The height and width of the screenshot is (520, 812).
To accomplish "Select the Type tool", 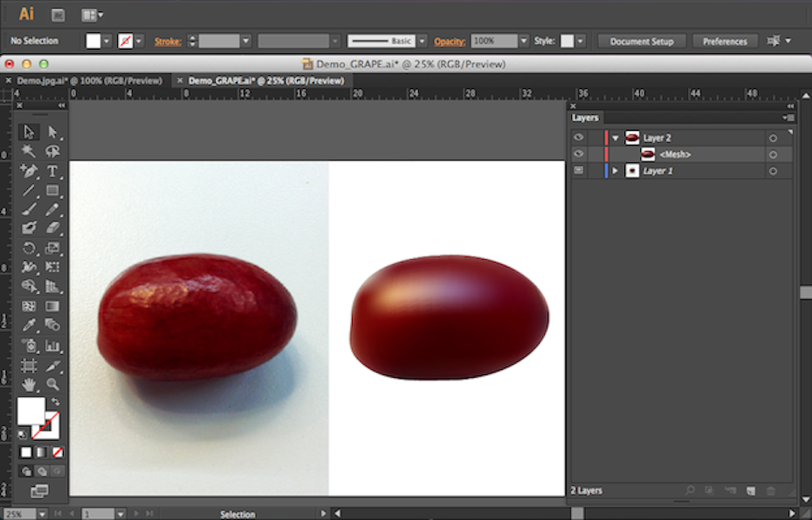I will 52,171.
